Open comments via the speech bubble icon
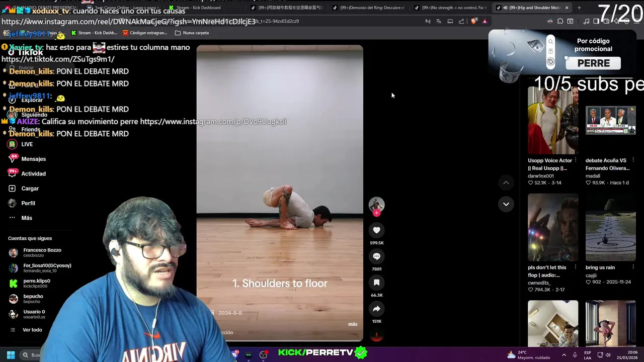644x362 pixels. 376,256
